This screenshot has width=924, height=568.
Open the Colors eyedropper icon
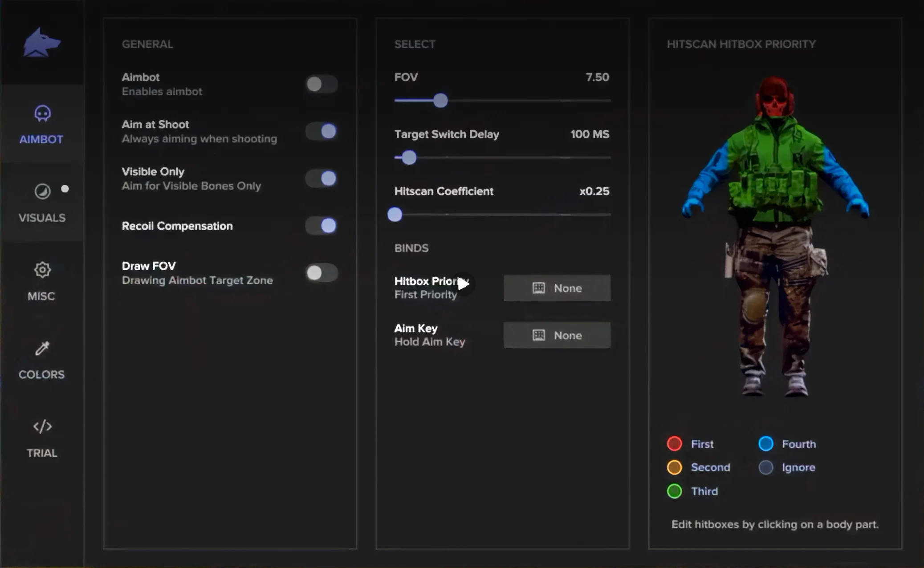[x=42, y=348]
